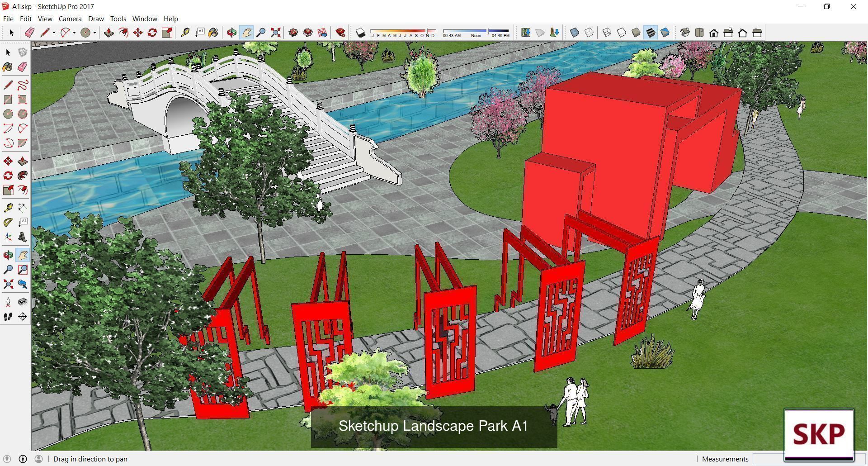The height and width of the screenshot is (466, 868).
Task: Activate the Look Around eye tool
Action: (x=23, y=302)
